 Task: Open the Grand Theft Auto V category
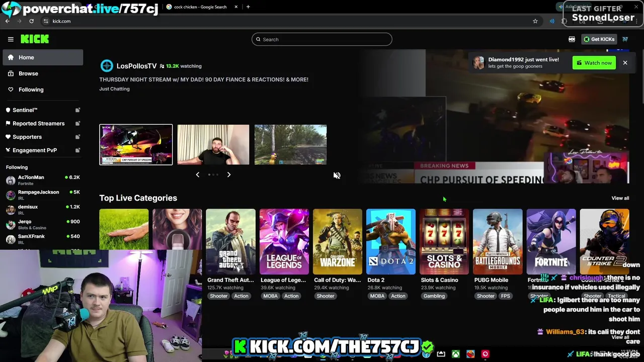[230, 242]
